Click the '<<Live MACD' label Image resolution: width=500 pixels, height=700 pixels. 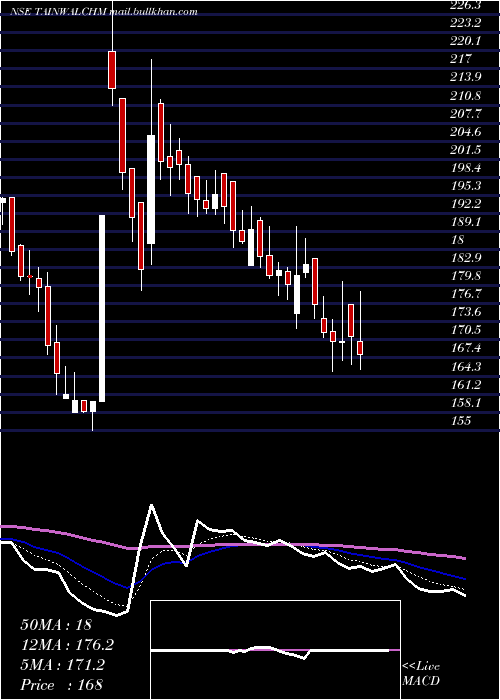coord(421,674)
